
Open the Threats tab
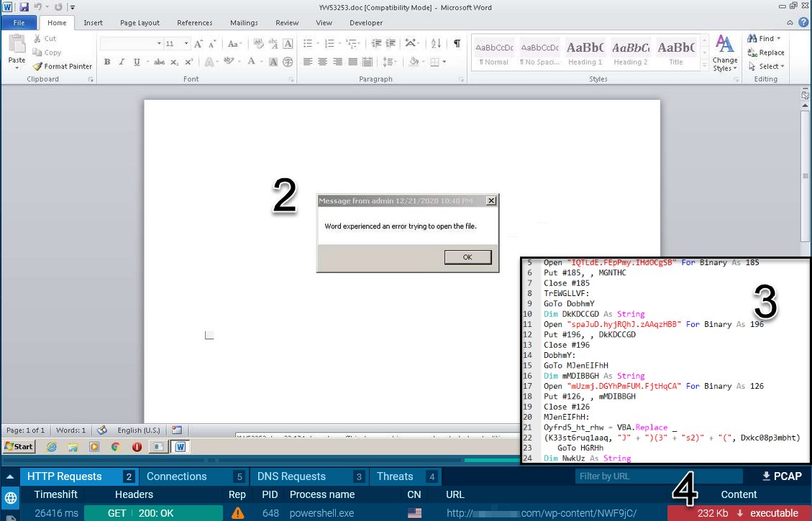pyautogui.click(x=407, y=476)
